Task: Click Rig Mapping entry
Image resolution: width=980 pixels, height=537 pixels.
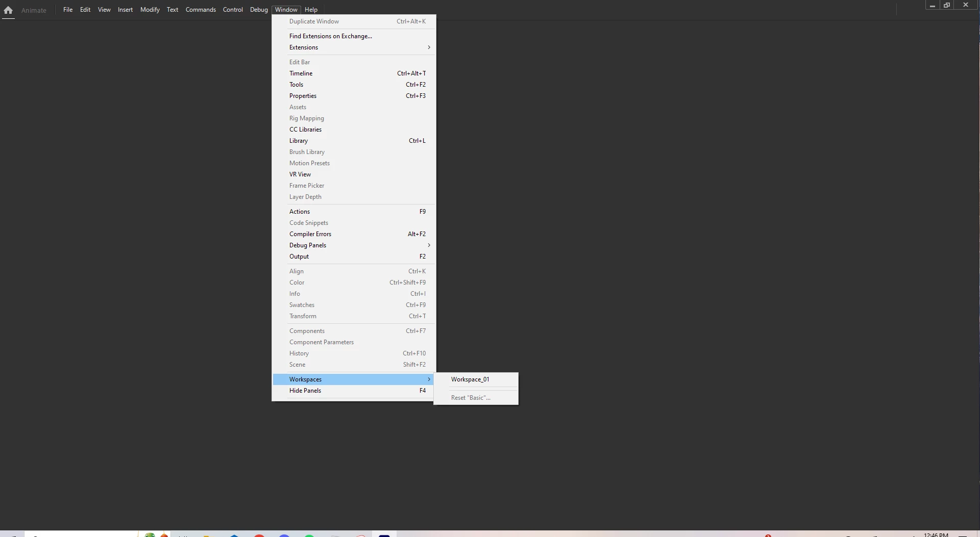Action: click(353, 118)
